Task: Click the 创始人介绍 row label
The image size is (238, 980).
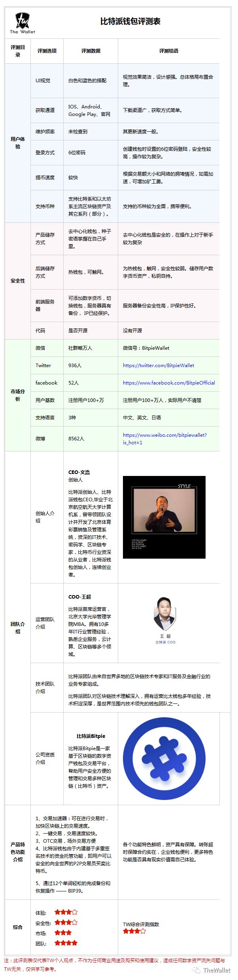Action: [x=45, y=517]
